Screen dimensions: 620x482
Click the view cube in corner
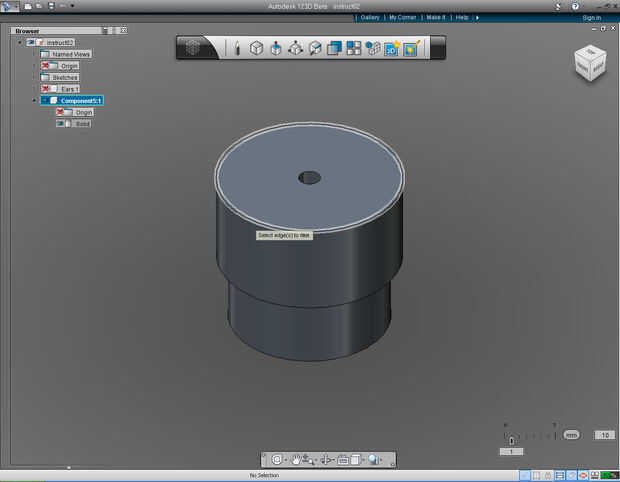[x=588, y=63]
